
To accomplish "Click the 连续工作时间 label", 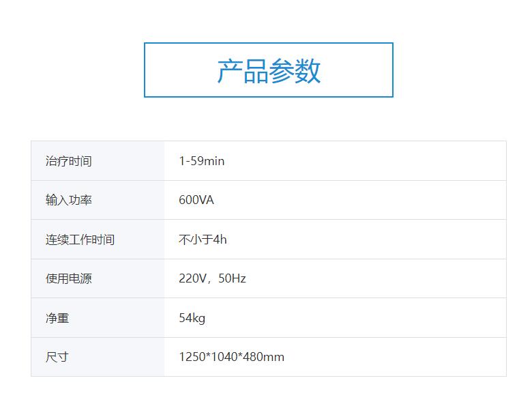I will tap(80, 240).
